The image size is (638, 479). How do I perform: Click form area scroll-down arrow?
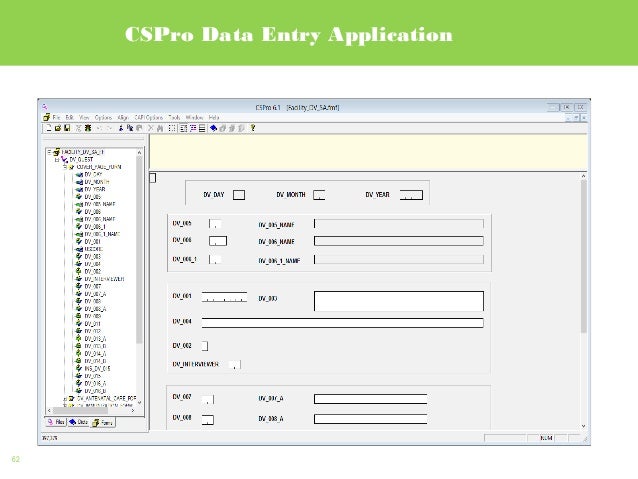point(583,426)
